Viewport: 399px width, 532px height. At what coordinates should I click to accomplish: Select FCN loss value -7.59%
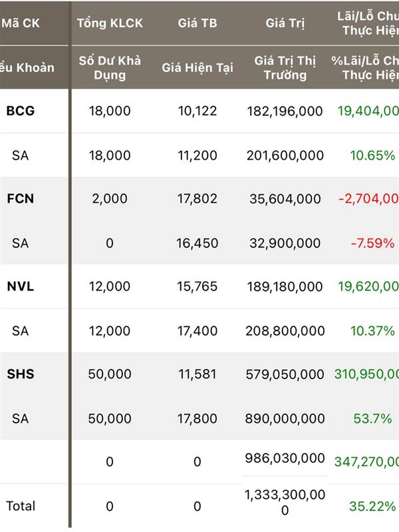[372, 243]
